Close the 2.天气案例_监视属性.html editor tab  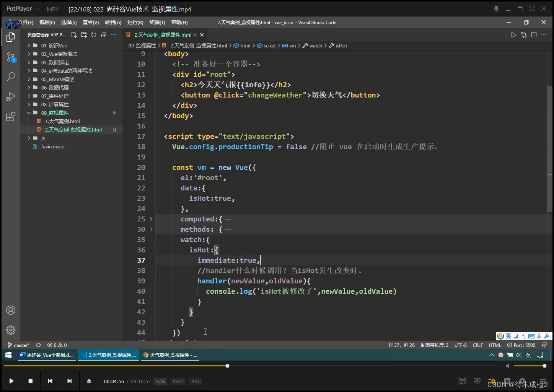click(202, 35)
